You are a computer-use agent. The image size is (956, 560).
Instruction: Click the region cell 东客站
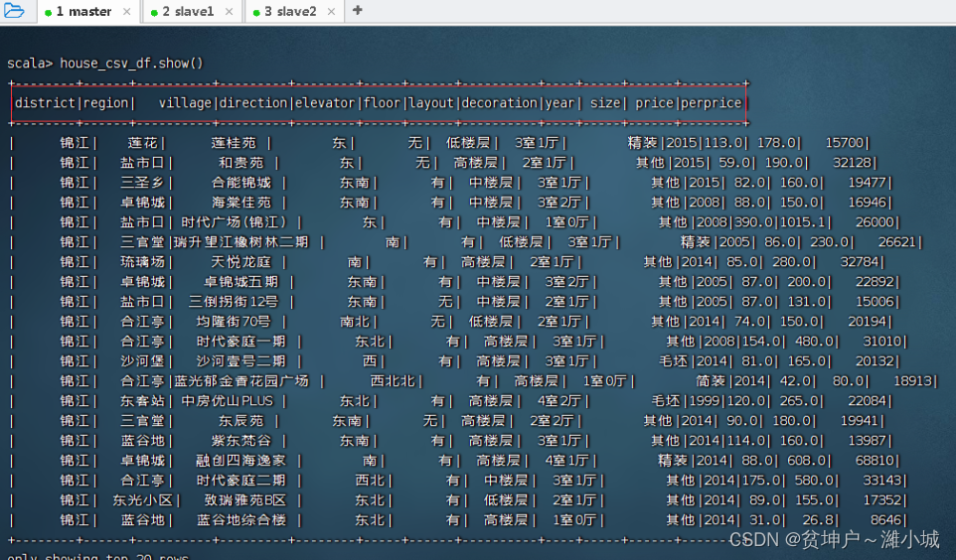(143, 401)
